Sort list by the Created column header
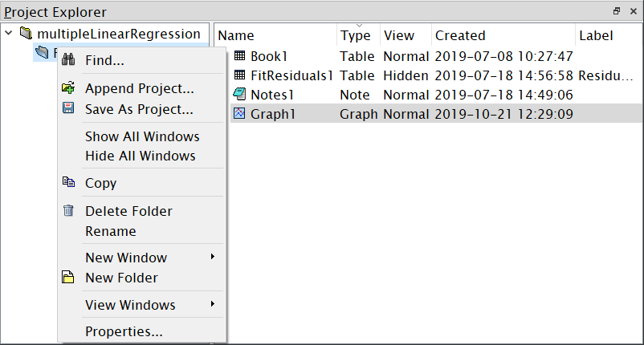The width and height of the screenshot is (644, 345). [460, 35]
